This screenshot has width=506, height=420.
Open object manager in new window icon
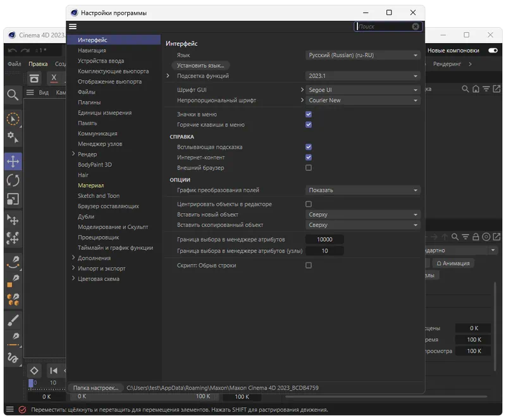point(497,89)
